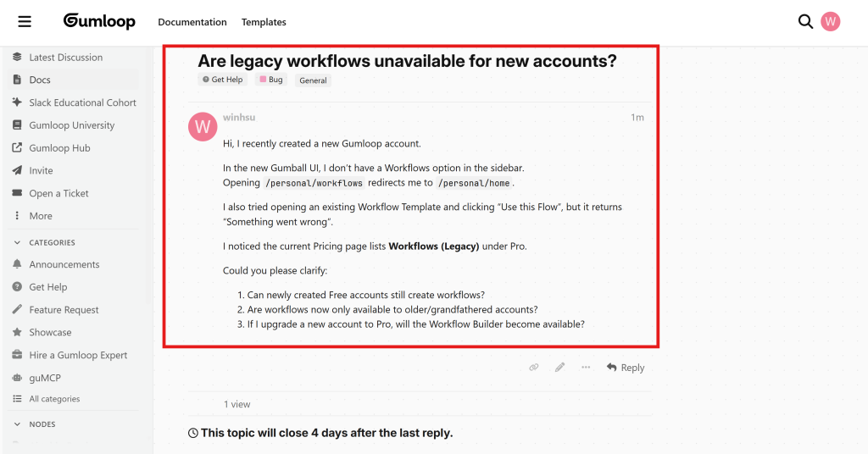Click the bold Workflows (Legacy) text
This screenshot has width=868, height=454.
pyautogui.click(x=434, y=246)
